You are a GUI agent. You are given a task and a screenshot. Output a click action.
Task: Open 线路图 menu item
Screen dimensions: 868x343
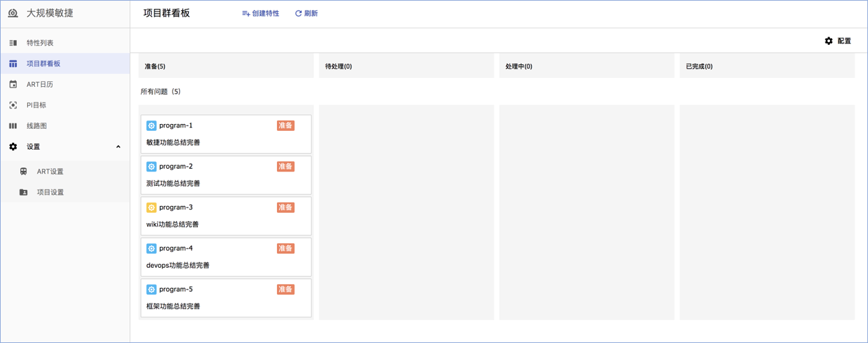tap(65, 126)
